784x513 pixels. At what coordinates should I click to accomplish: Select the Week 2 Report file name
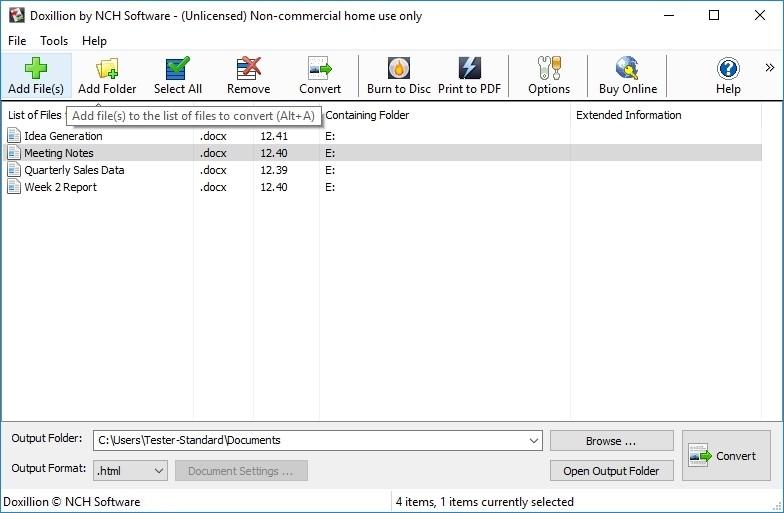(x=60, y=187)
